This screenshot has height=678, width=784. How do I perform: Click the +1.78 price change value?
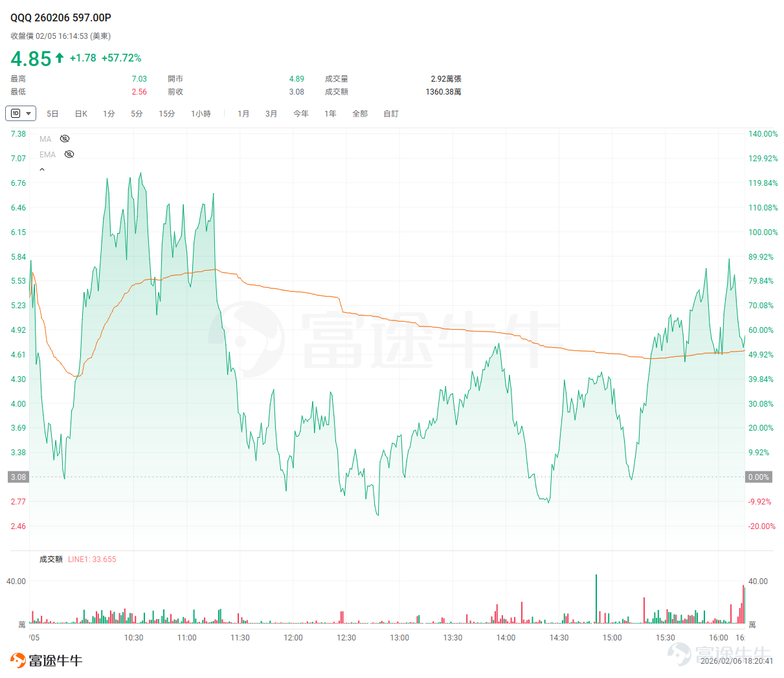pos(83,58)
